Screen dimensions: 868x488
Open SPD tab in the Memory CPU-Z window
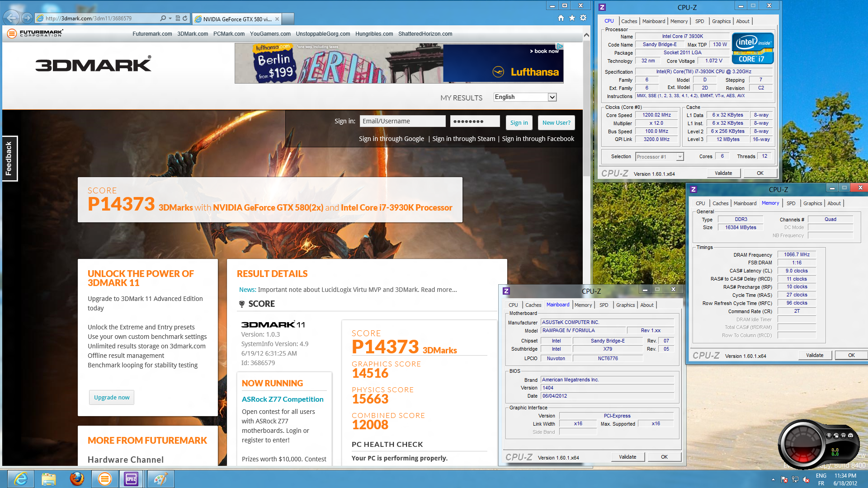(791, 203)
